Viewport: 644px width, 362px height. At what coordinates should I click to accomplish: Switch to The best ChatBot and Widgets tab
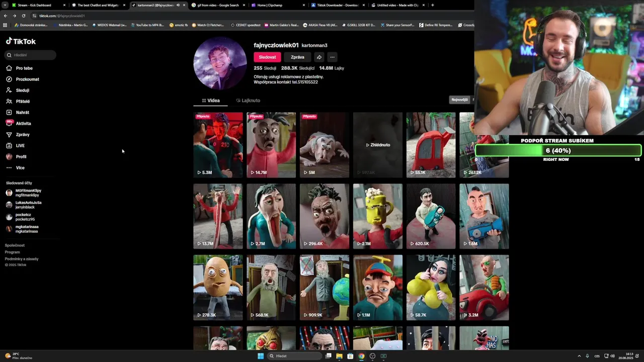click(x=98, y=5)
